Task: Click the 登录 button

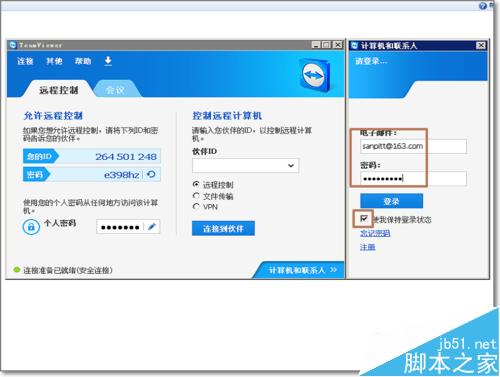Action: (391, 201)
